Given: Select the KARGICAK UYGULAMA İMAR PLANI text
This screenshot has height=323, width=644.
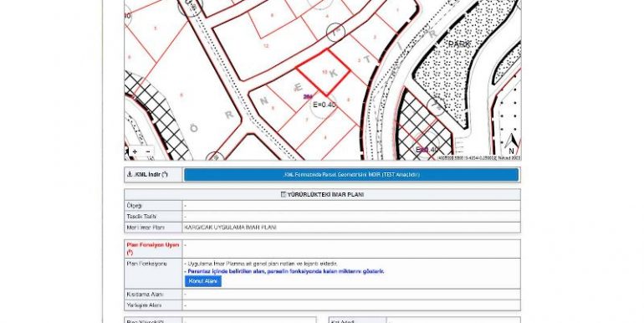Looking at the screenshot, I should click(x=230, y=228).
